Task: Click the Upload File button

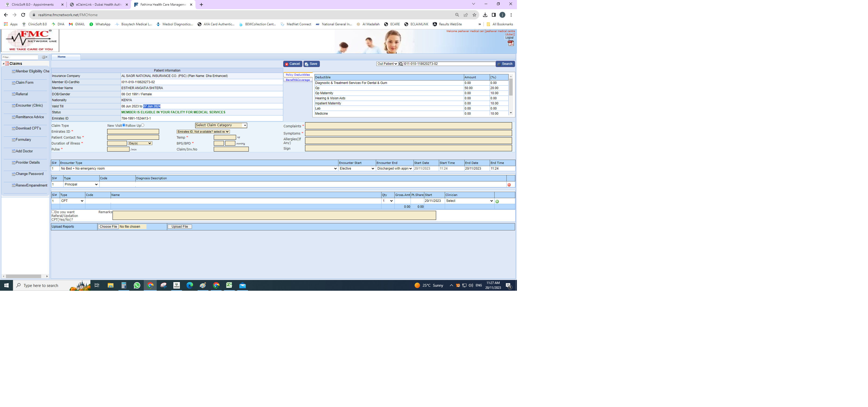Action: (x=180, y=227)
